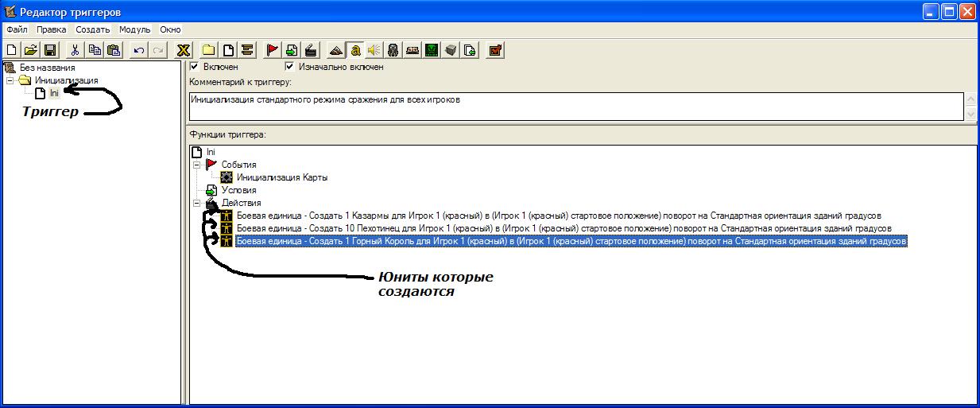This screenshot has height=408, width=980.
Task: Click the comment field scrollbar
Action: pyautogui.click(x=970, y=106)
